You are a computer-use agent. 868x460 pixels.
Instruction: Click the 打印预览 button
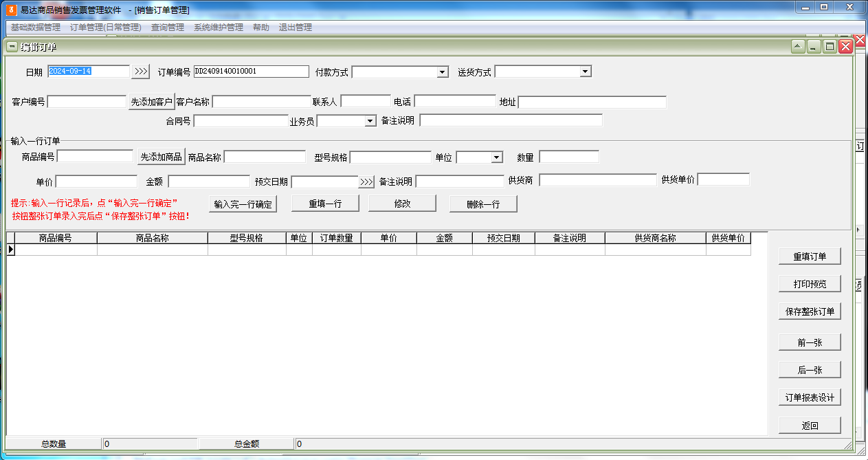click(810, 284)
